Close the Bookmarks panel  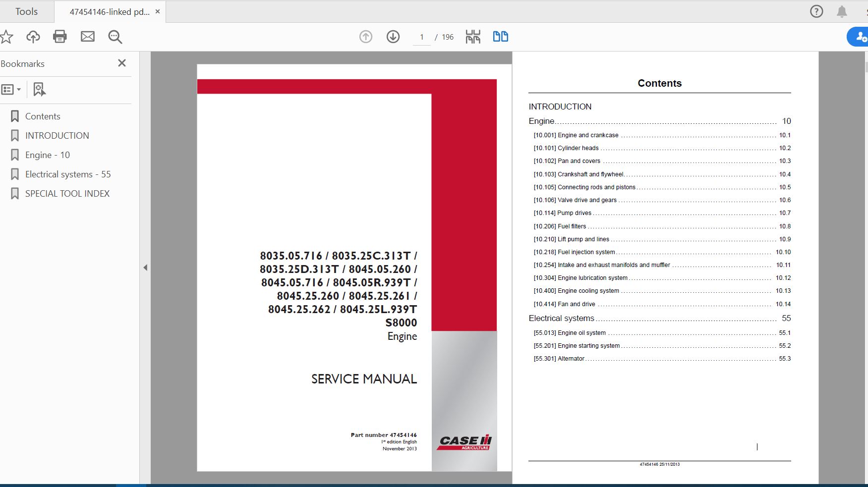point(122,63)
